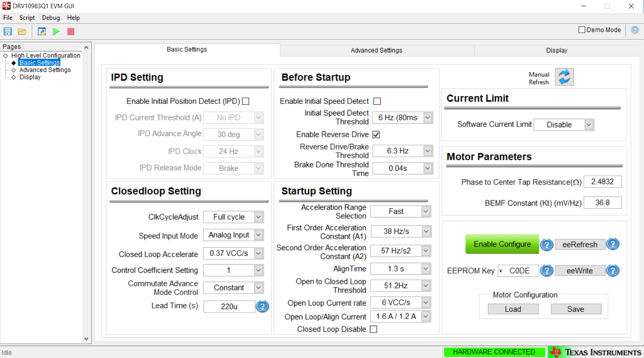
Task: Toggle Closed Loop Disable checkbox
Action: pyautogui.click(x=374, y=329)
